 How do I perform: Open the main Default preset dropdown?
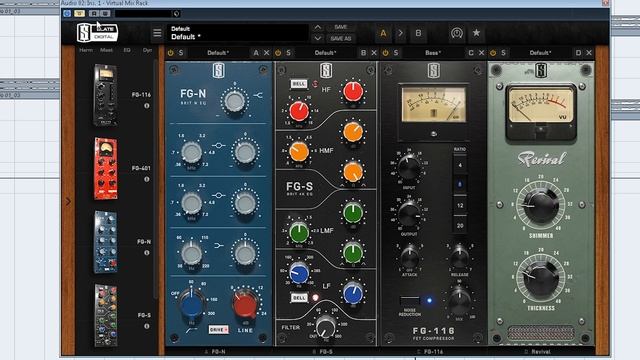click(238, 33)
